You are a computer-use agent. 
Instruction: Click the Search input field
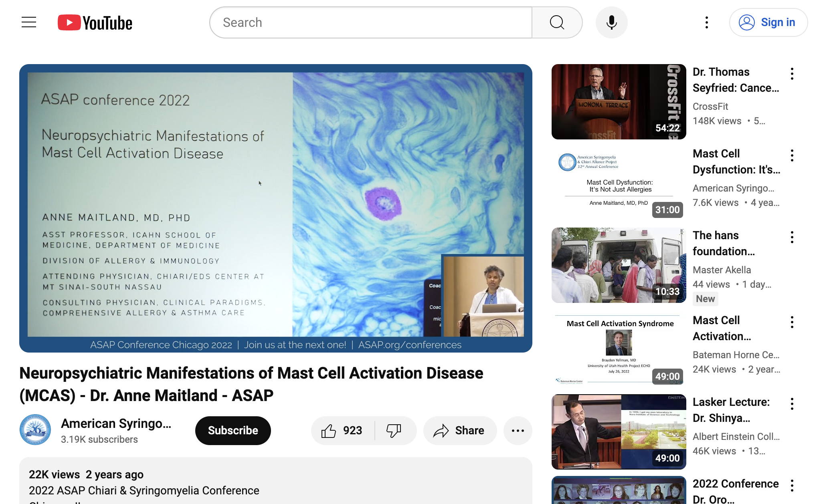tap(371, 22)
